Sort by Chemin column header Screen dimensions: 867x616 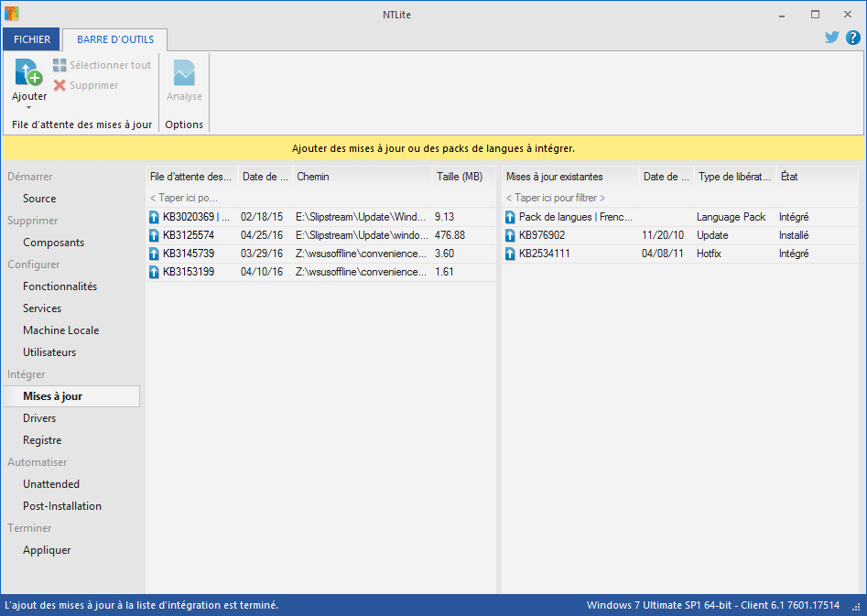[x=363, y=177]
